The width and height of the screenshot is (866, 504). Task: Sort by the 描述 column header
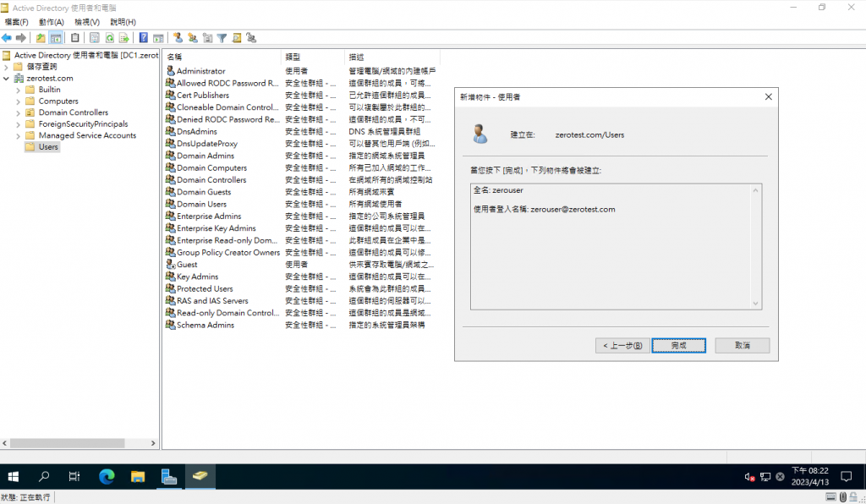point(392,57)
